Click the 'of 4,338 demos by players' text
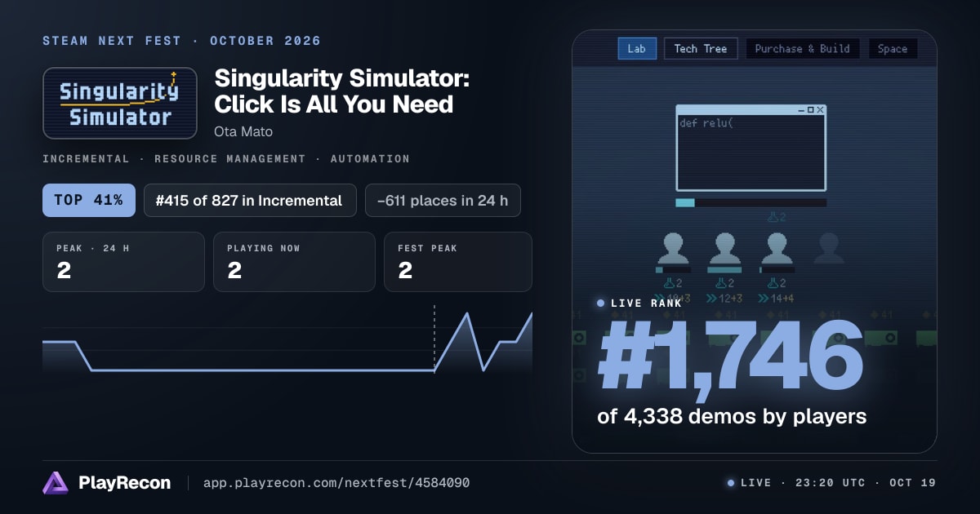980x514 pixels. point(732,416)
